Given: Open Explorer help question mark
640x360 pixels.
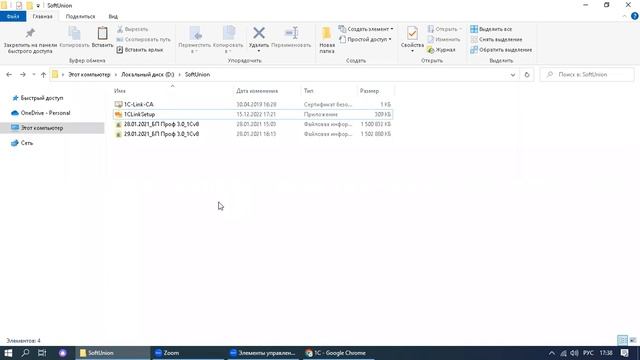Looking at the screenshot, I should pos(635,16).
